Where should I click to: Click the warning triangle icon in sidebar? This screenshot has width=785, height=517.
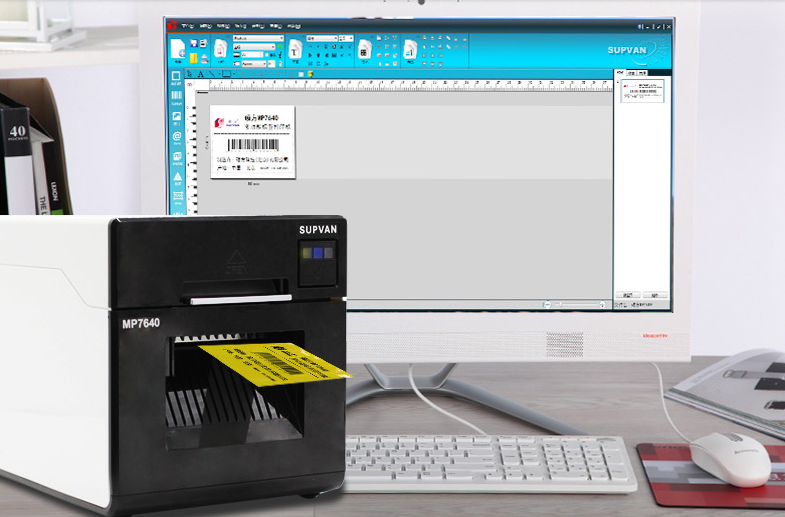pyautogui.click(x=177, y=177)
